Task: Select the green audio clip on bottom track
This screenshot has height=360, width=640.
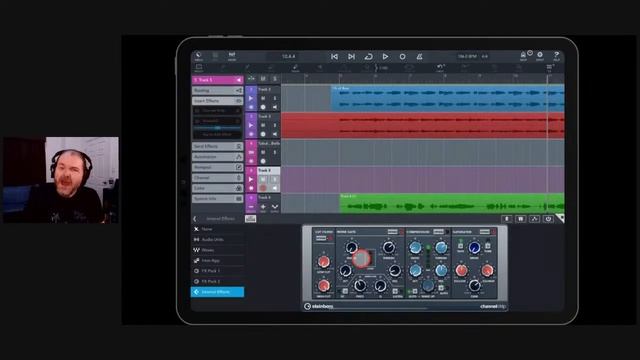Action: (x=452, y=203)
